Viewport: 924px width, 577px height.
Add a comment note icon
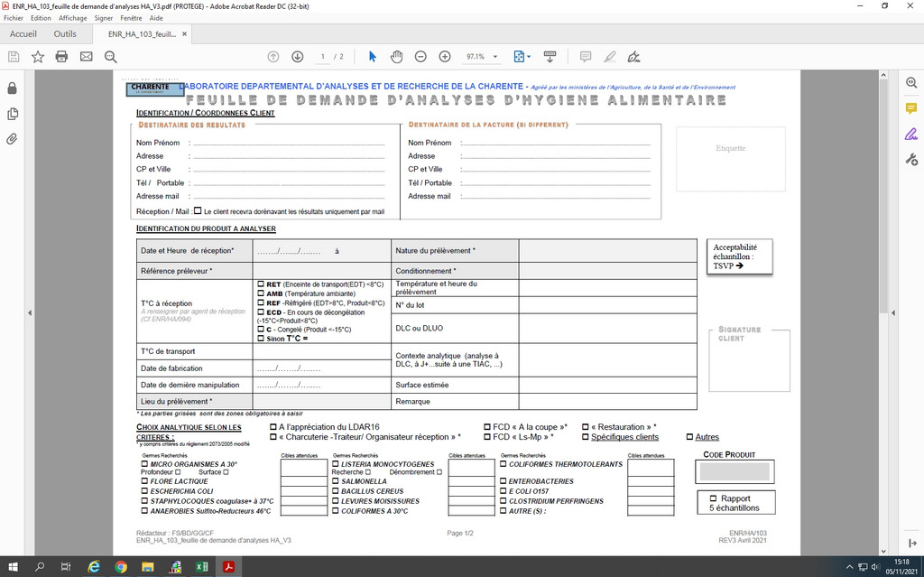[x=585, y=57]
